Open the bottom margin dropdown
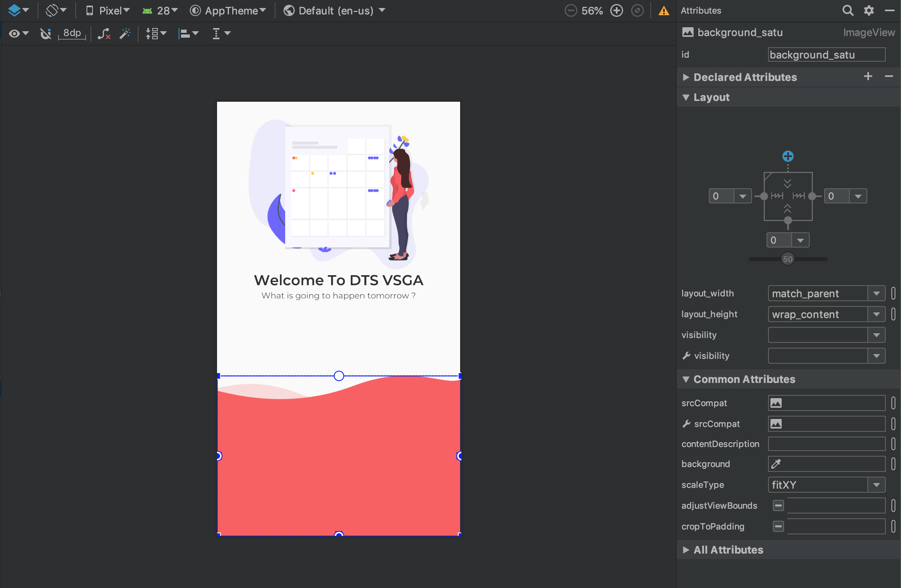The image size is (901, 588). coord(800,240)
